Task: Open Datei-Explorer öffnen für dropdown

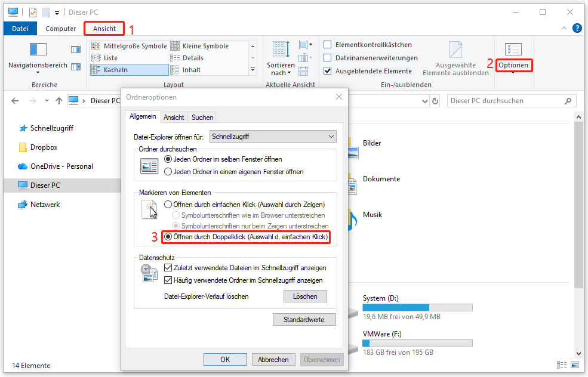Action: pos(273,137)
